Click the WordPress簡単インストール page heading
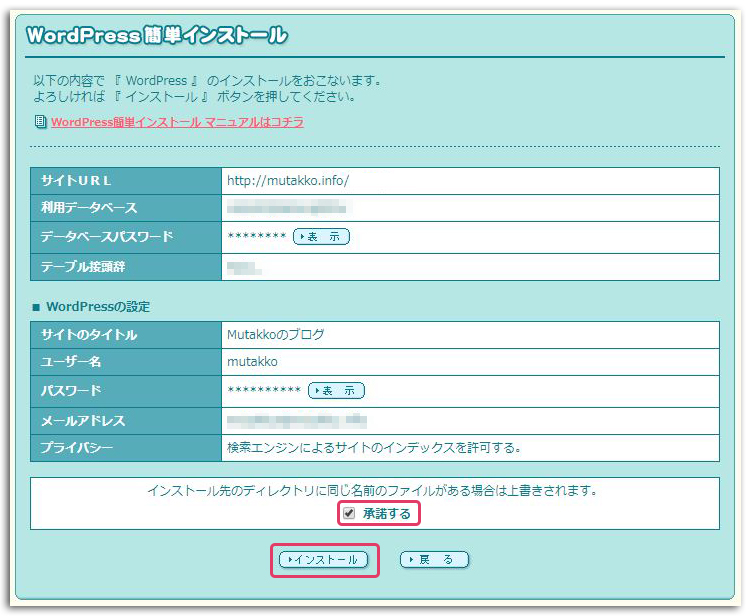The height and width of the screenshot is (616, 751). (157, 36)
